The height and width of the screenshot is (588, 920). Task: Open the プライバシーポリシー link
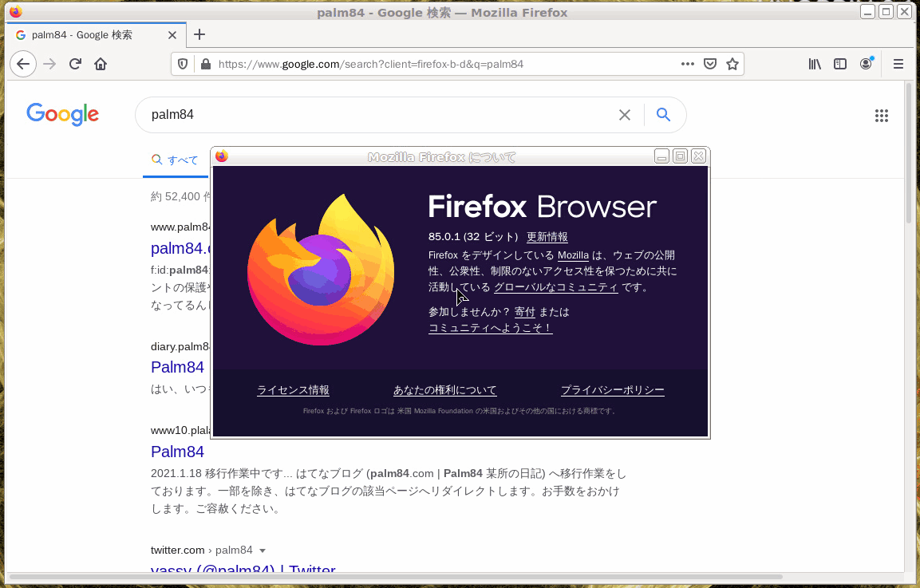613,390
